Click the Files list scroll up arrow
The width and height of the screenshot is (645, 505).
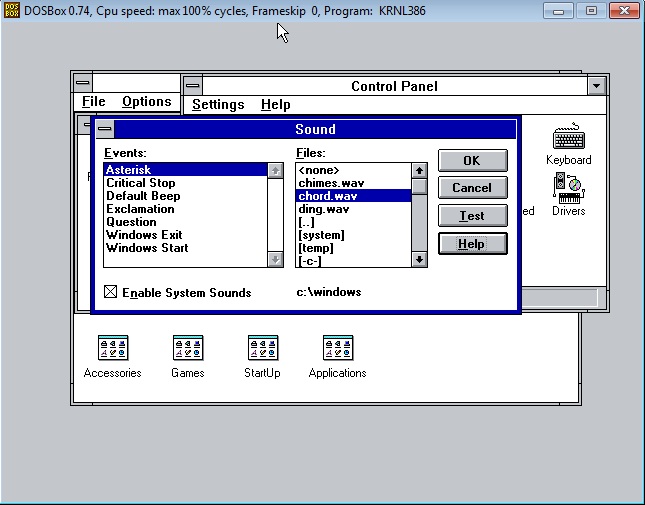pyautogui.click(x=419, y=171)
